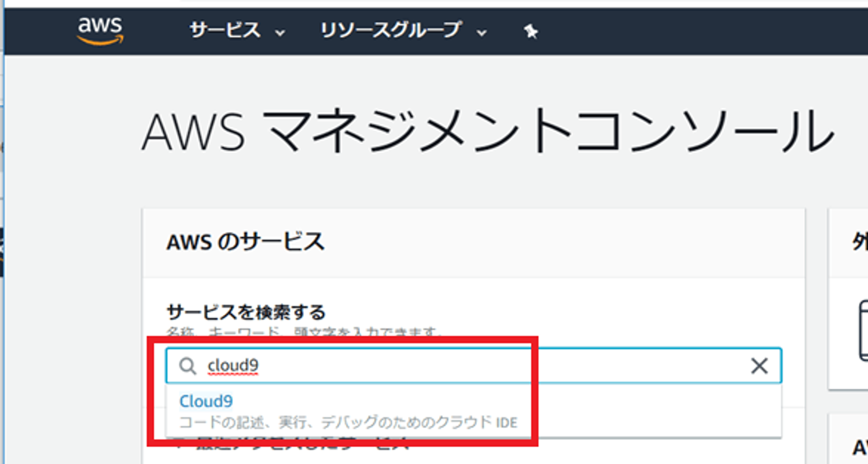The image size is (868, 464).
Task: Click the Cloud9 description mentioning クラウド IDE
Action: (348, 422)
